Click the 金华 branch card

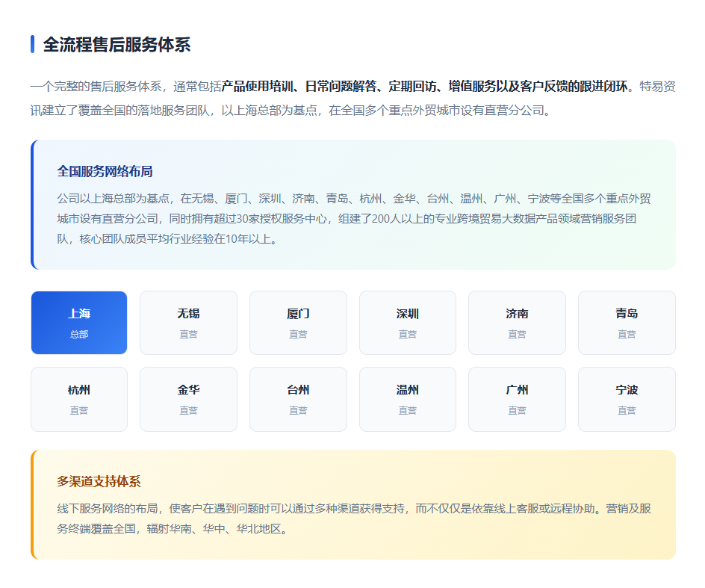point(188,399)
